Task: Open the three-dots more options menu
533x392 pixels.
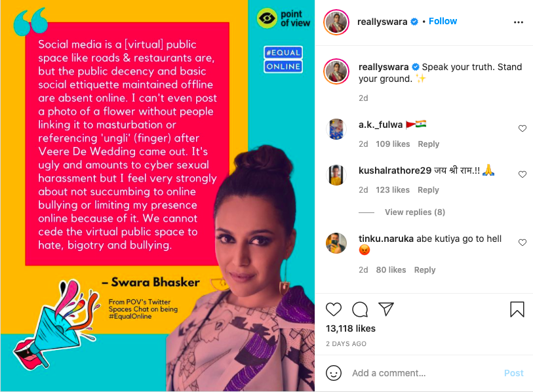Action: tap(519, 22)
